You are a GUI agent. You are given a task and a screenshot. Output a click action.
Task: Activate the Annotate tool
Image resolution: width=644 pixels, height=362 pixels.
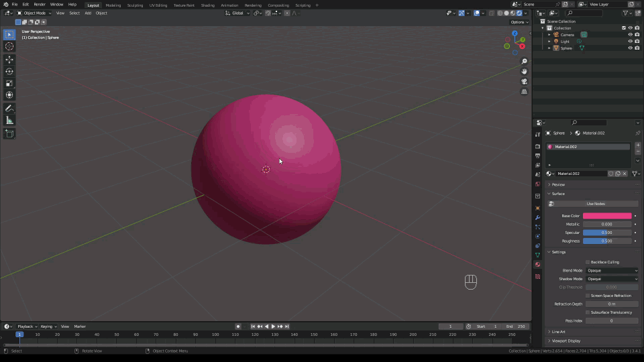pos(9,108)
